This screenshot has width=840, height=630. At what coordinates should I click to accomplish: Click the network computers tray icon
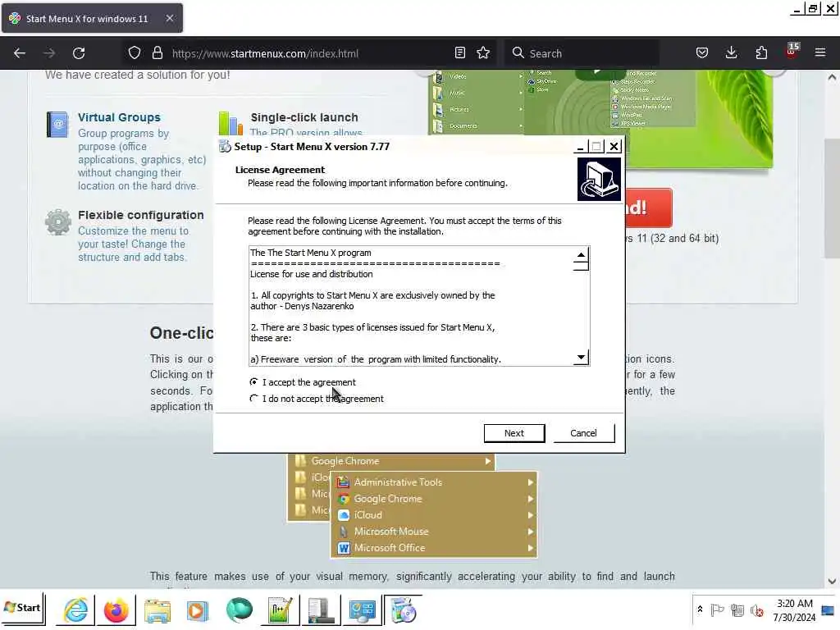click(737, 610)
